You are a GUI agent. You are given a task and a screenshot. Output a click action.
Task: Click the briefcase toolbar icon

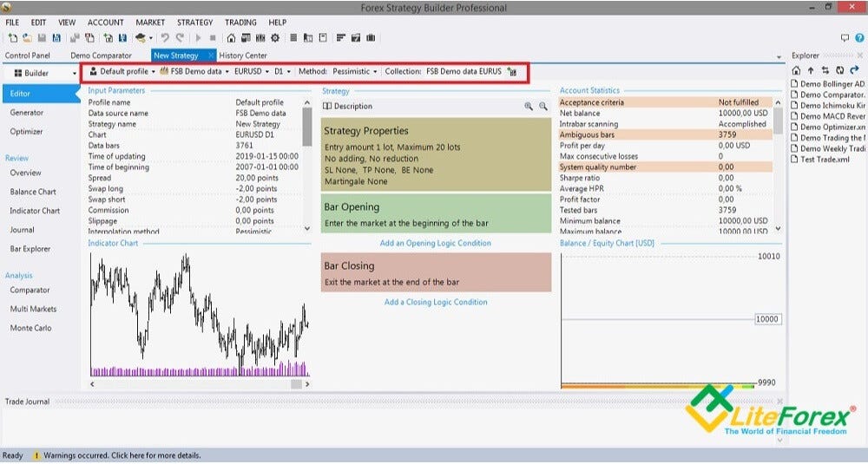[x=371, y=38]
